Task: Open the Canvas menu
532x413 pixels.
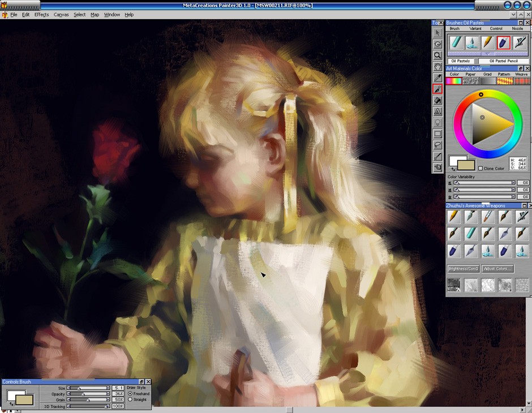Action: point(61,15)
